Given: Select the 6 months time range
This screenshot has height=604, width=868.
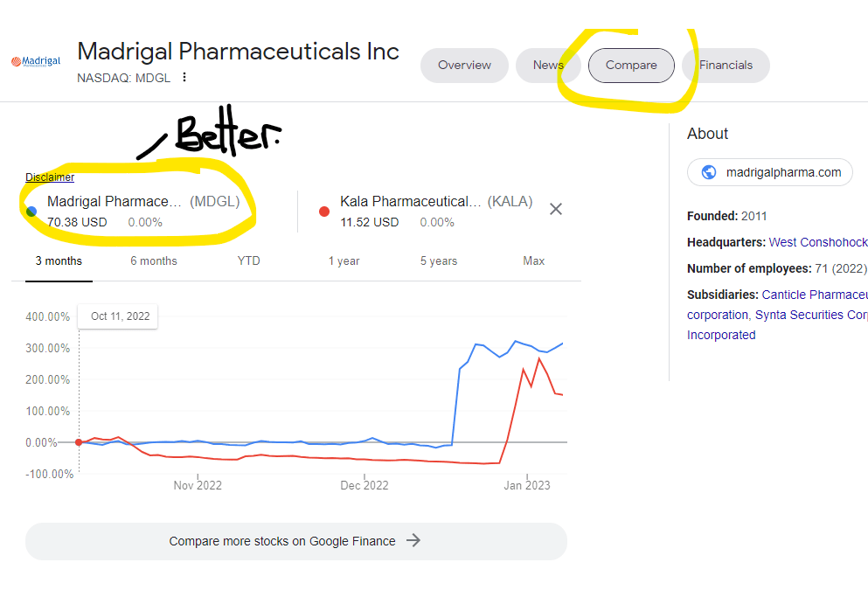Looking at the screenshot, I should coord(154,260).
